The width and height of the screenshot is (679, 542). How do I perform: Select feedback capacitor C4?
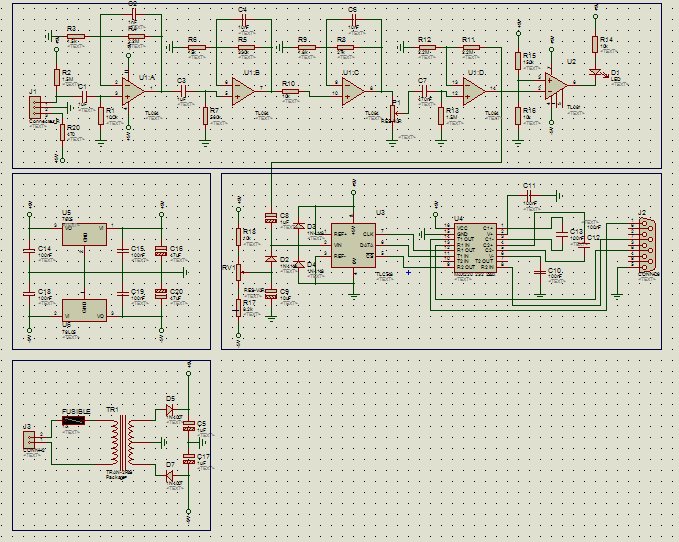(x=243, y=19)
